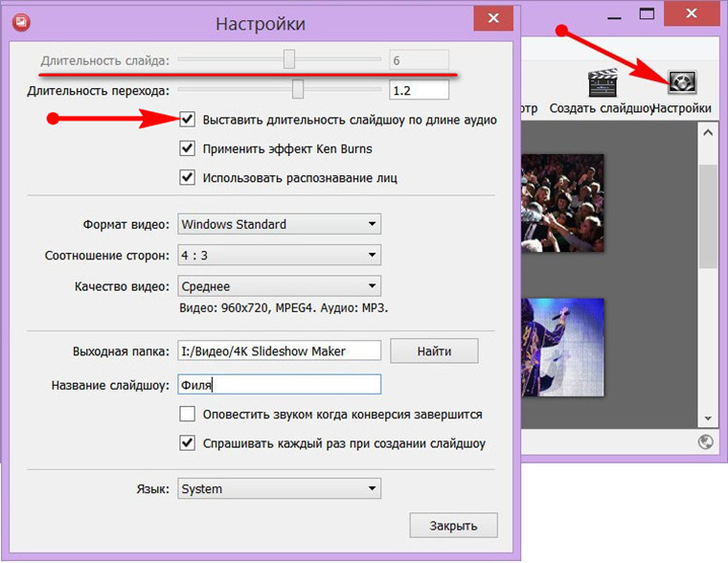Click scroll down arrow in main window
728x563 pixels.
[708, 418]
